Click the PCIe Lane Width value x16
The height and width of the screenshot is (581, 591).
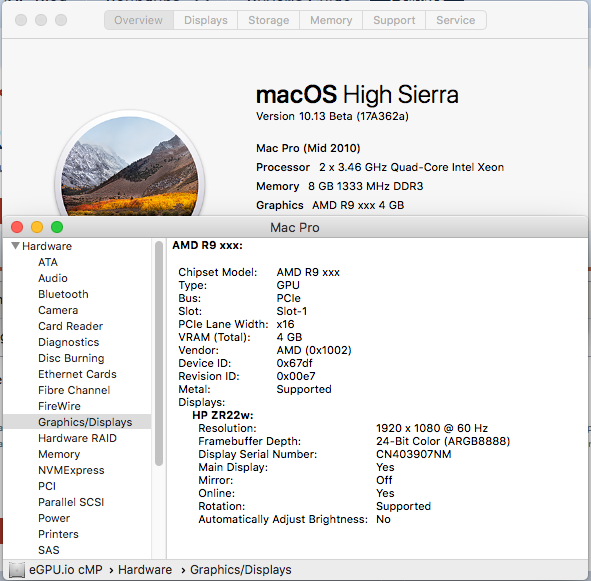click(x=285, y=324)
